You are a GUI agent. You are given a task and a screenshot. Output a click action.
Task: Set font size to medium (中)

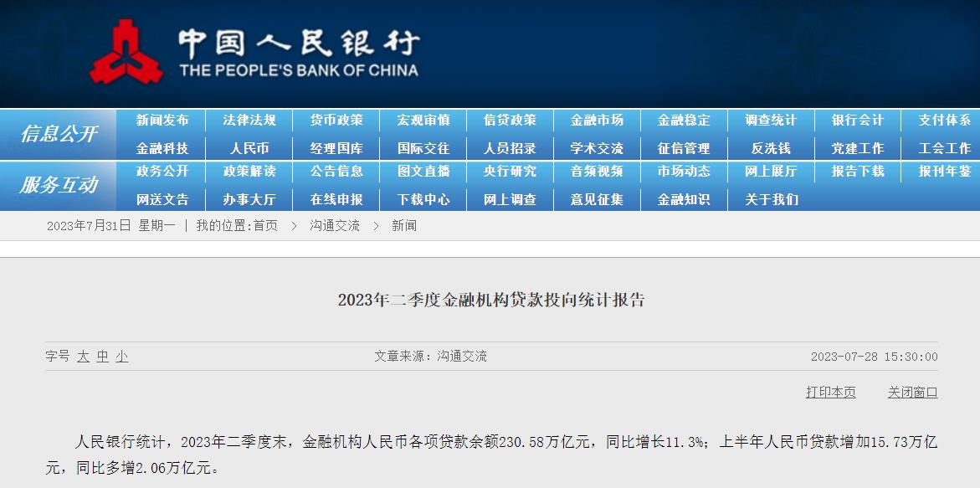(x=102, y=357)
